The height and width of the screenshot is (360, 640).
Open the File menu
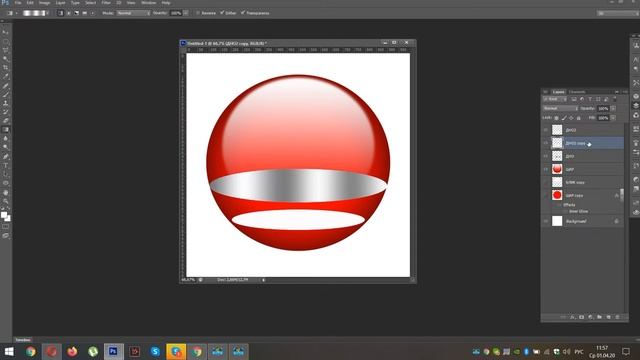click(x=18, y=3)
